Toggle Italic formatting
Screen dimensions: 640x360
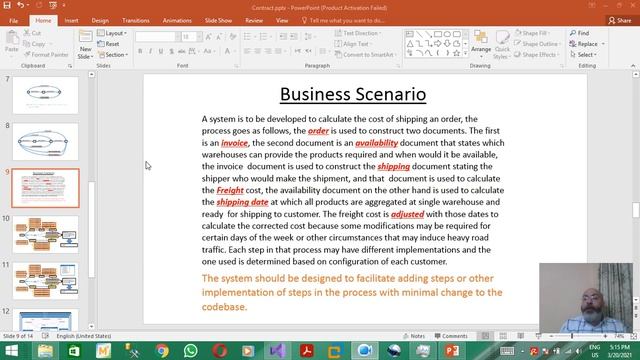pos(151,51)
